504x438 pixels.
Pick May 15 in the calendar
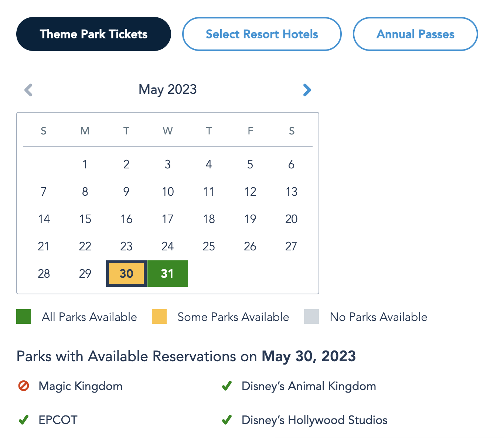click(x=85, y=219)
